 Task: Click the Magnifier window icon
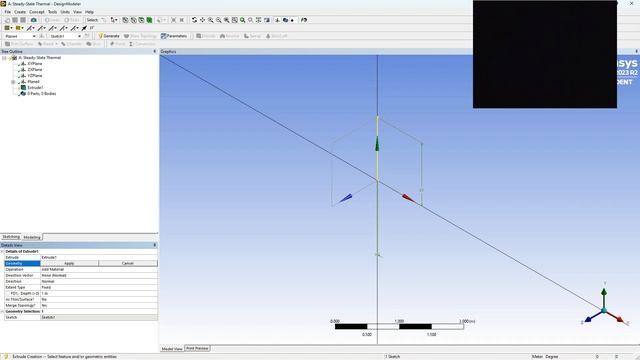(235, 20)
